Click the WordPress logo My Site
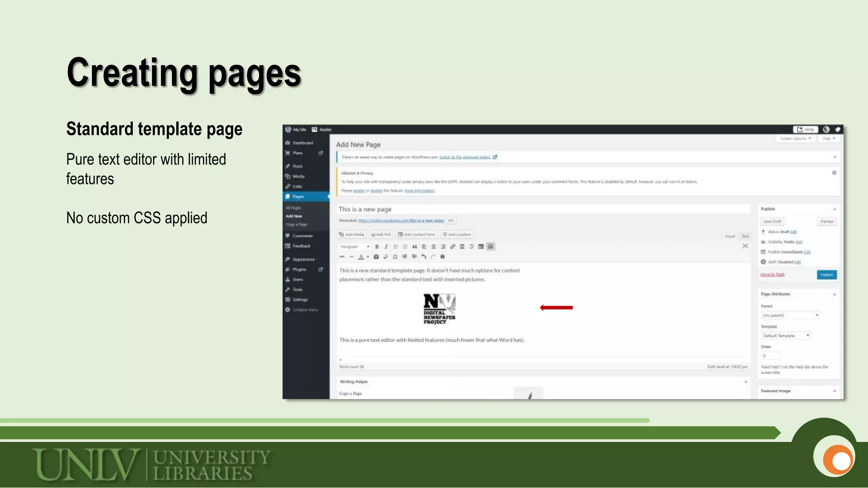This screenshot has height=488, width=868. (x=295, y=130)
